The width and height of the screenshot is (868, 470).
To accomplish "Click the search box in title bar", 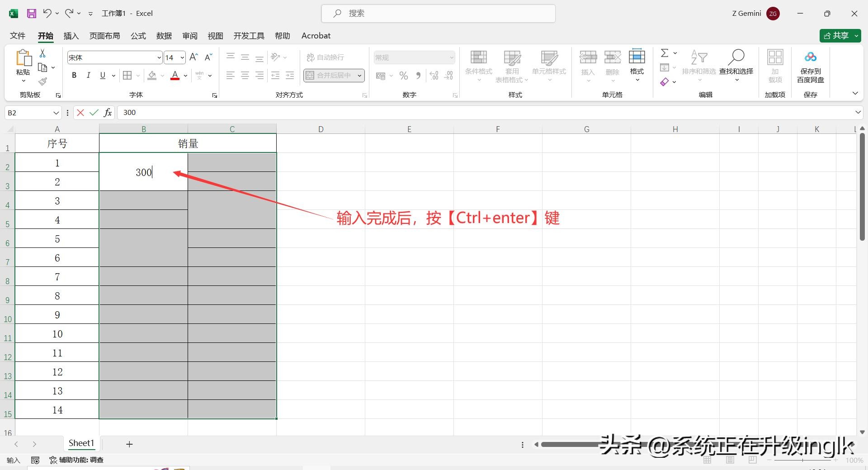I will point(438,14).
